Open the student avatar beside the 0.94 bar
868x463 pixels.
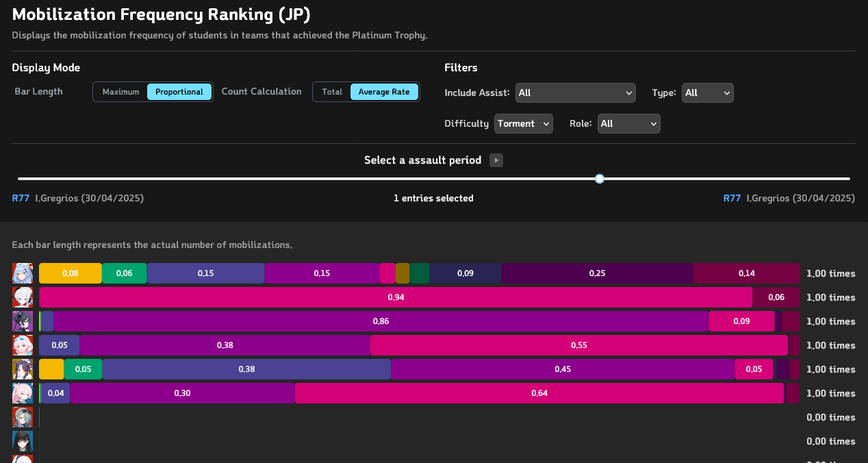click(x=23, y=297)
